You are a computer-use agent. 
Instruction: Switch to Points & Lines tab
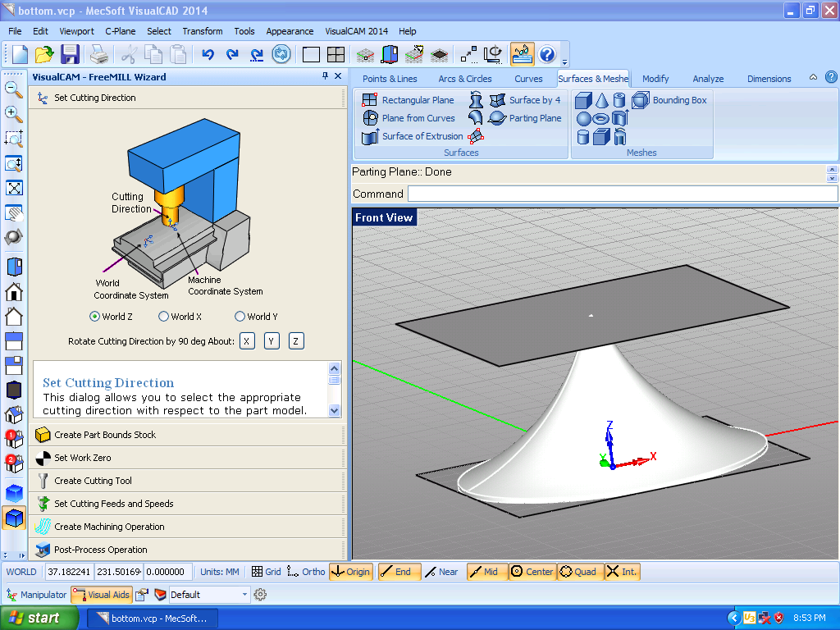click(x=390, y=79)
